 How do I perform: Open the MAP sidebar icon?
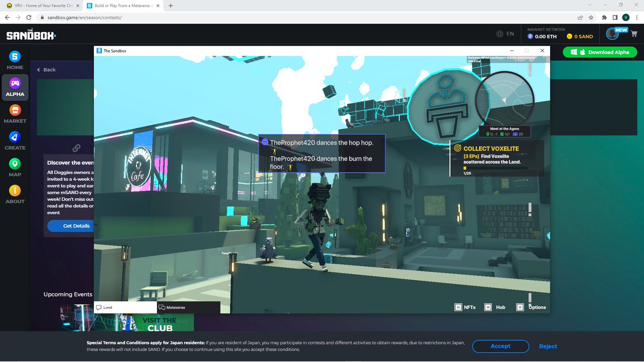coord(15,164)
